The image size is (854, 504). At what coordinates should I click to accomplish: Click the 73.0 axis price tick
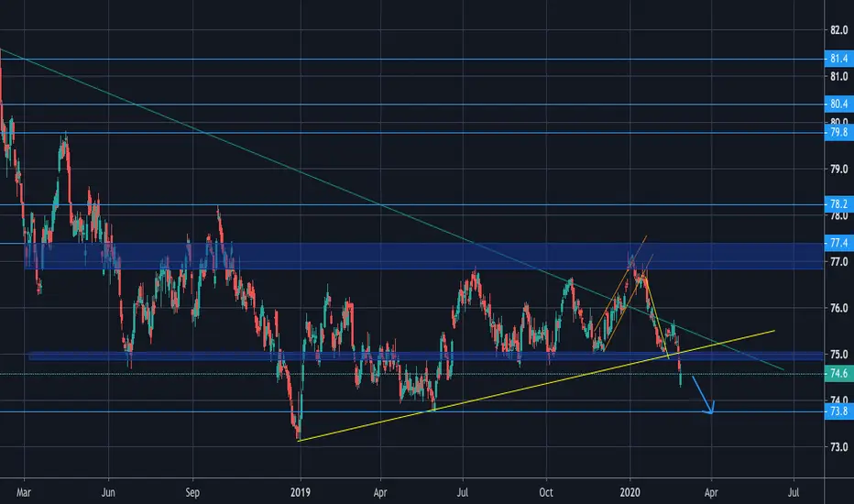click(x=838, y=447)
